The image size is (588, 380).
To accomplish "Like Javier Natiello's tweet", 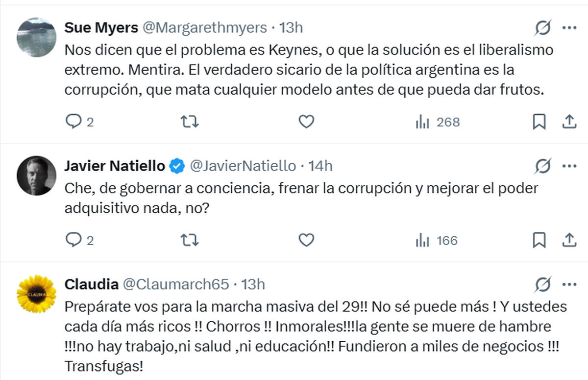I will [306, 240].
